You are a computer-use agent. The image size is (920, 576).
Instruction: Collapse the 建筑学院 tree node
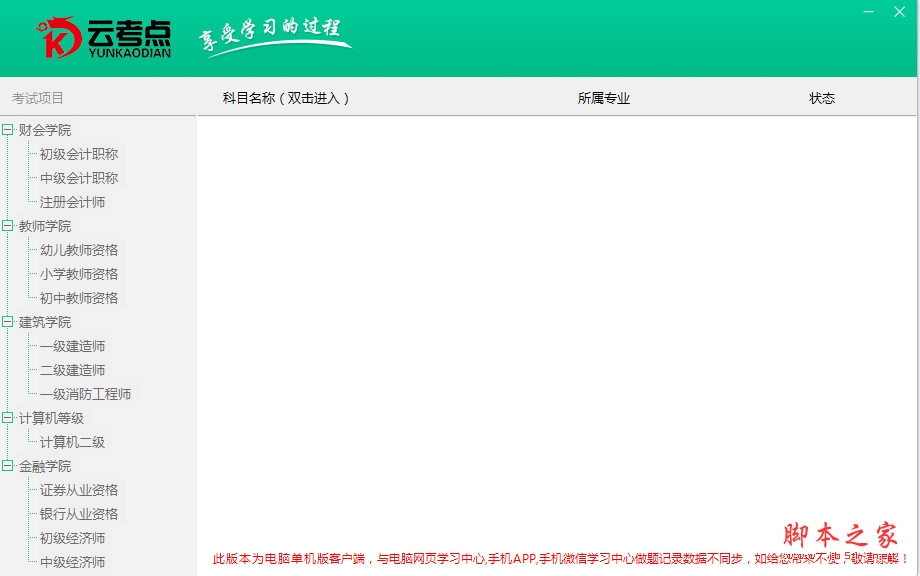coord(8,322)
